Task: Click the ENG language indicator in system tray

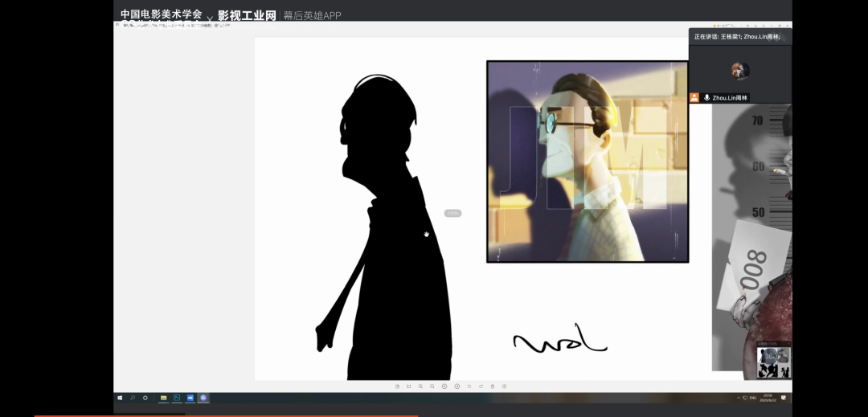Action: pos(753,398)
